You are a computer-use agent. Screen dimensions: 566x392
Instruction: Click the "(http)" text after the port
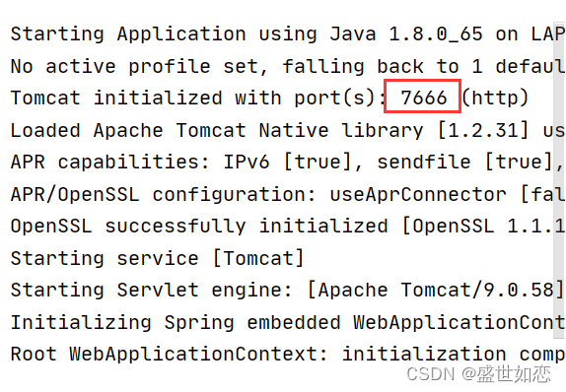[495, 98]
